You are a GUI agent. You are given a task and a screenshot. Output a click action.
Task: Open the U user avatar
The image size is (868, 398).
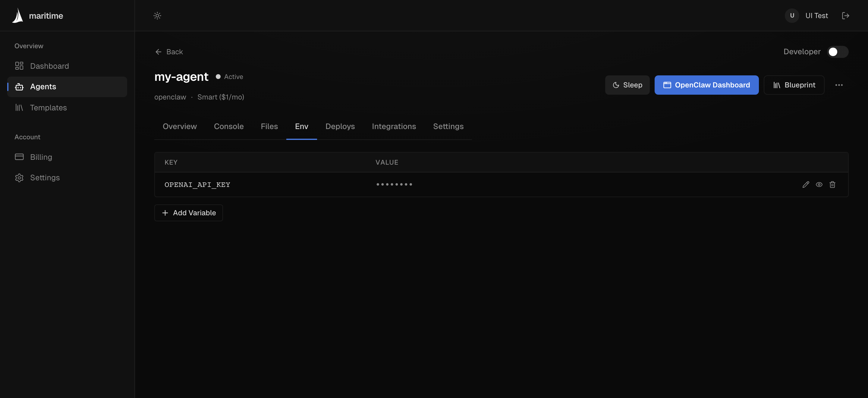pos(792,15)
